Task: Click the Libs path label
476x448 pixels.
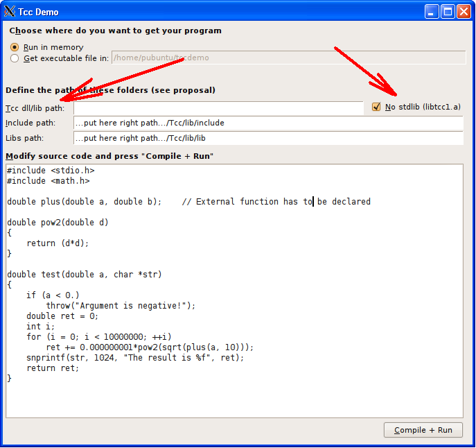Action: click(x=24, y=138)
